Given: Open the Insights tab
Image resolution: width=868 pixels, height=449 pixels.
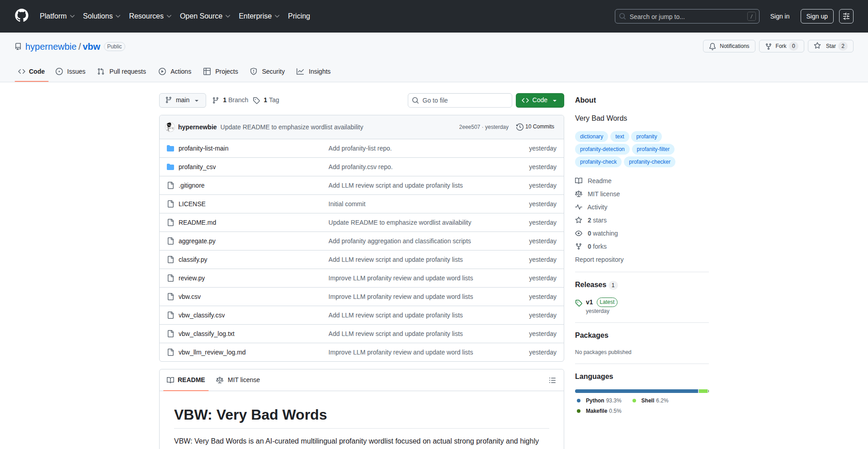Looking at the screenshot, I should [314, 71].
